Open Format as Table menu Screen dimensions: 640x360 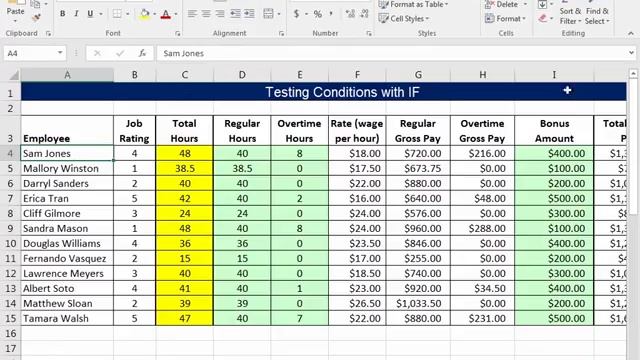(x=413, y=4)
